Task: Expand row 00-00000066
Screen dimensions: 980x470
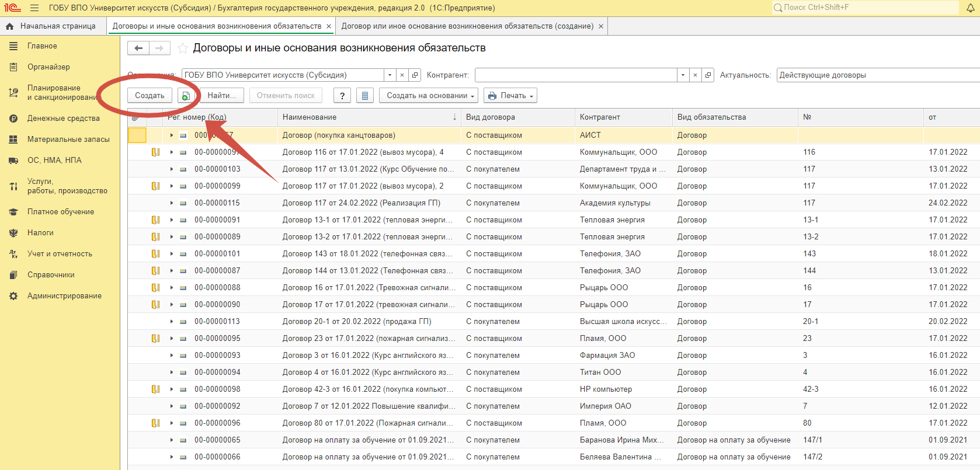Action: [x=172, y=457]
